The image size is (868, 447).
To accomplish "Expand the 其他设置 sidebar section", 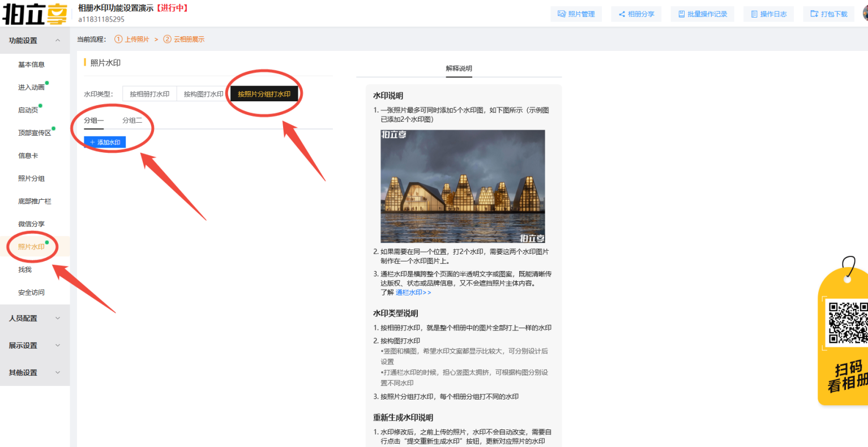I will pyautogui.click(x=35, y=373).
